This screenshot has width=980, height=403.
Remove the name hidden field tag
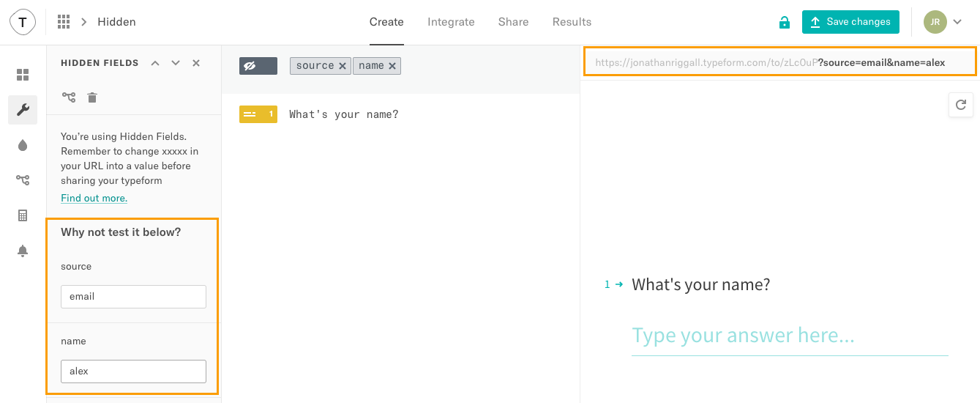point(392,66)
